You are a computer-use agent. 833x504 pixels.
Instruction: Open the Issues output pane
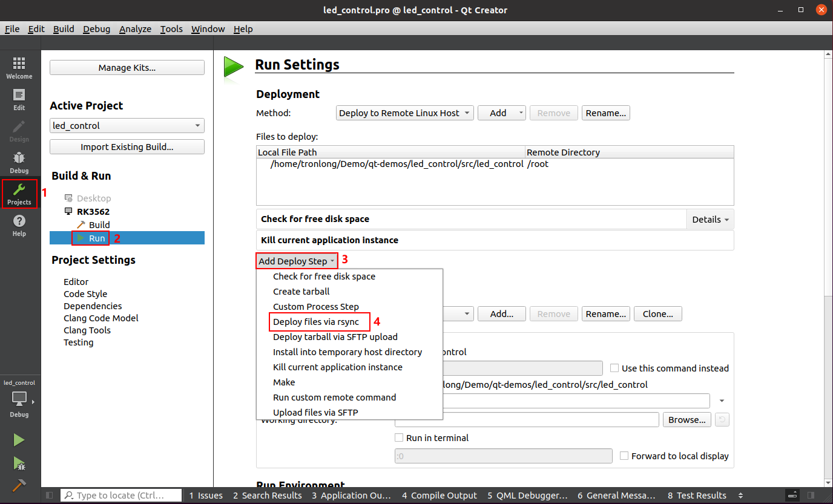point(206,496)
